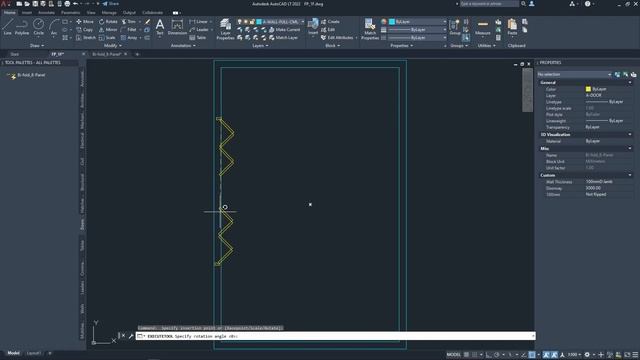This screenshot has width=640, height=360.
Task: Click Make Current layer button
Action: point(284,30)
